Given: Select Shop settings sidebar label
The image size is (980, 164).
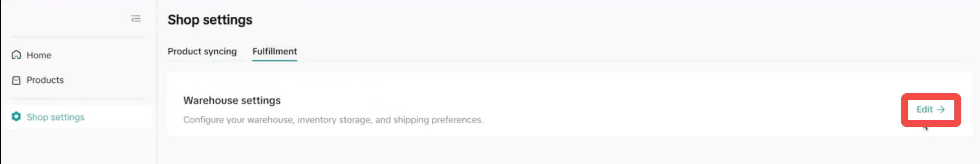Looking at the screenshot, I should pyautogui.click(x=55, y=117).
